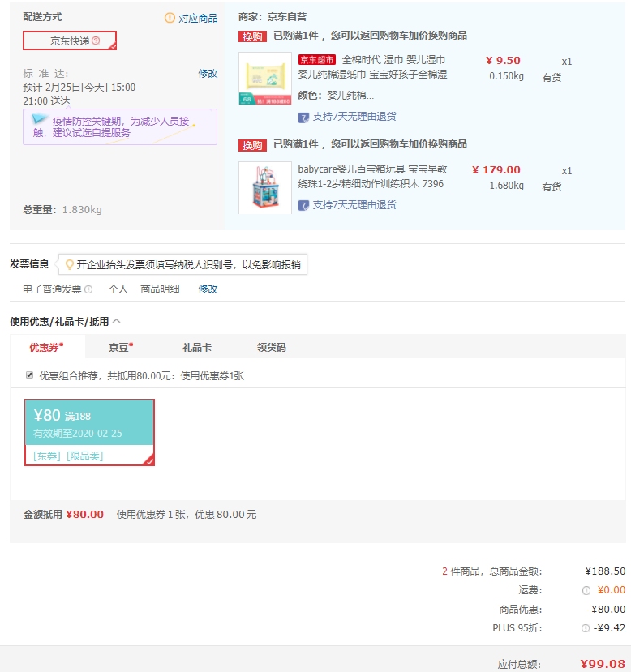
Task: Click the 1.680kg weight of the toy
Action: pos(507,186)
